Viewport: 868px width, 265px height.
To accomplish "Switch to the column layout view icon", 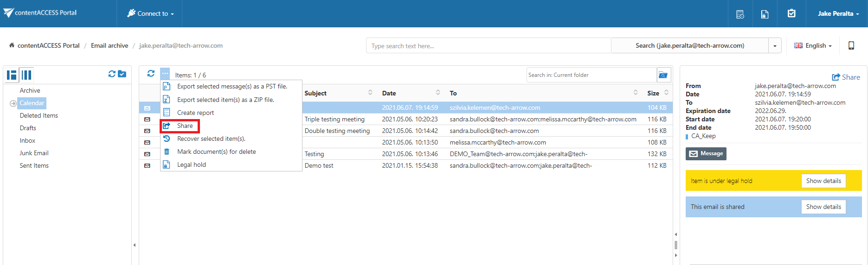I will pyautogui.click(x=27, y=75).
